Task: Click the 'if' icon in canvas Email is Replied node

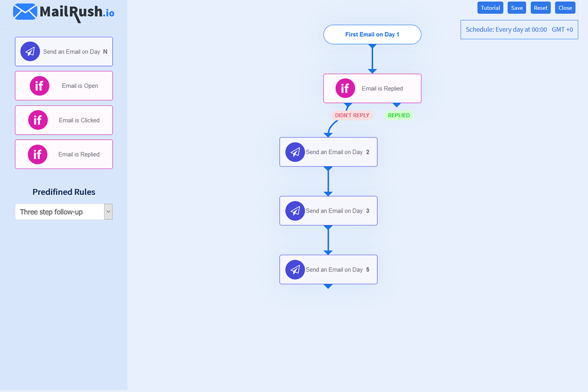Action: pos(345,88)
